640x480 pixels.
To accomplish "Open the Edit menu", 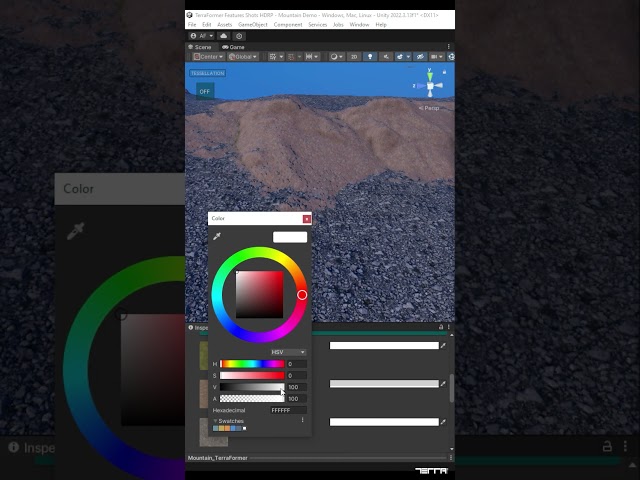I will [x=207, y=24].
